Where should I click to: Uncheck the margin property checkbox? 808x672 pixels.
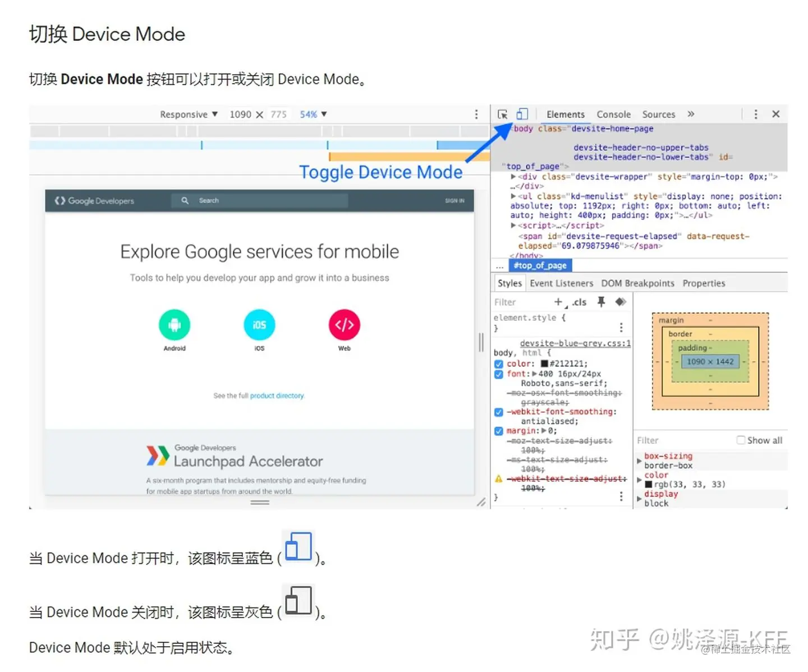[498, 431]
